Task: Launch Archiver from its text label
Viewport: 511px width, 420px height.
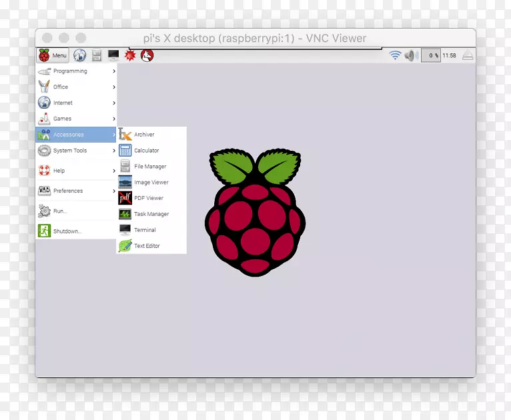Action: pyautogui.click(x=144, y=135)
